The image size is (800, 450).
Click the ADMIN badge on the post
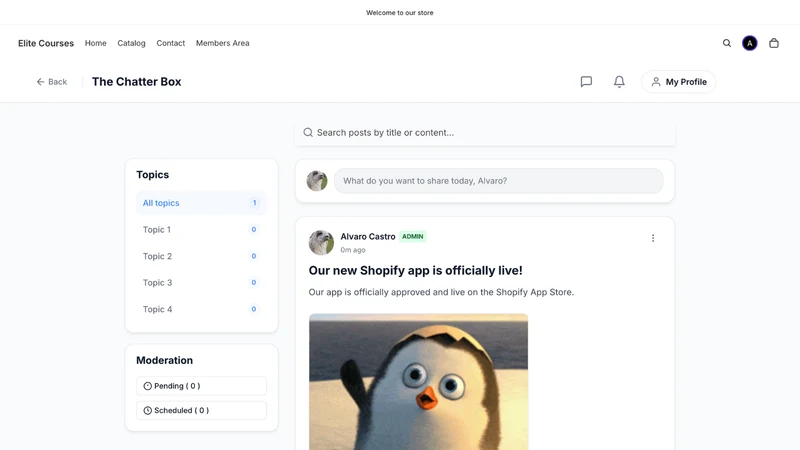coord(413,236)
